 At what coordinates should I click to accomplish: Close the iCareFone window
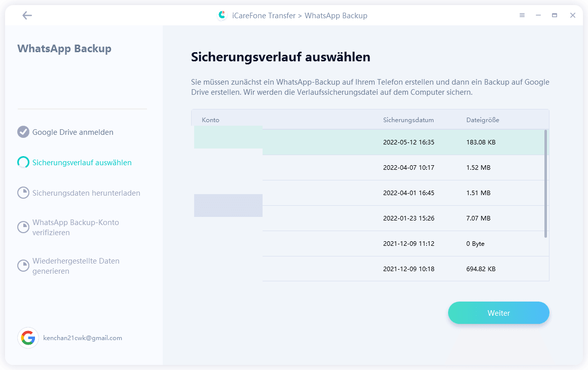pos(573,15)
